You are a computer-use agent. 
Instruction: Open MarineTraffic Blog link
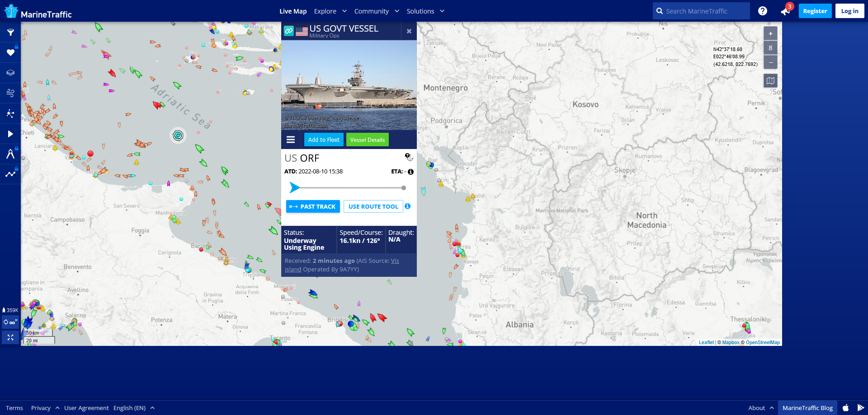point(807,408)
